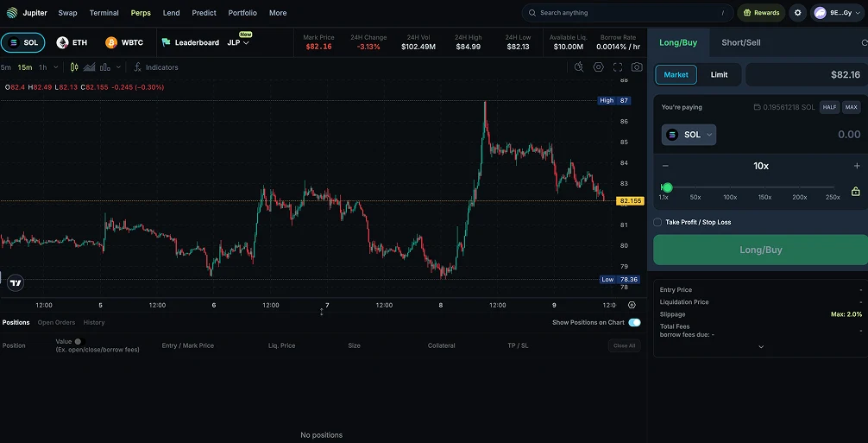
Task: Open wallet account 9E...Gy menu
Action: pos(837,13)
